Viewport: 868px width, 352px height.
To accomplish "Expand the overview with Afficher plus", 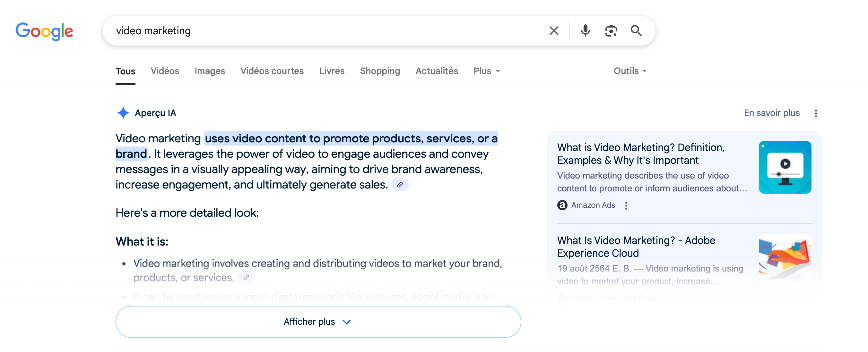I will (318, 321).
